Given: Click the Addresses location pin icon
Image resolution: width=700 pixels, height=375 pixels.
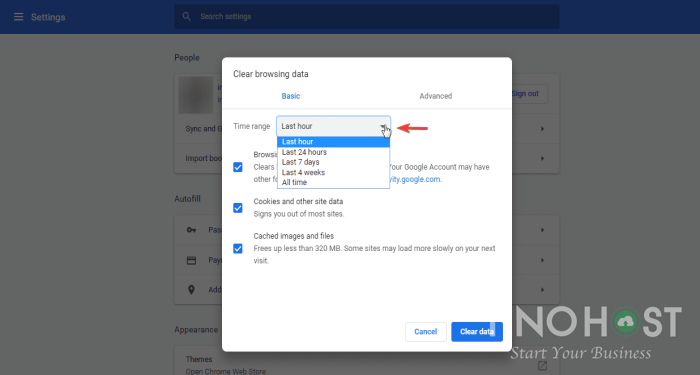Looking at the screenshot, I should [x=192, y=290].
